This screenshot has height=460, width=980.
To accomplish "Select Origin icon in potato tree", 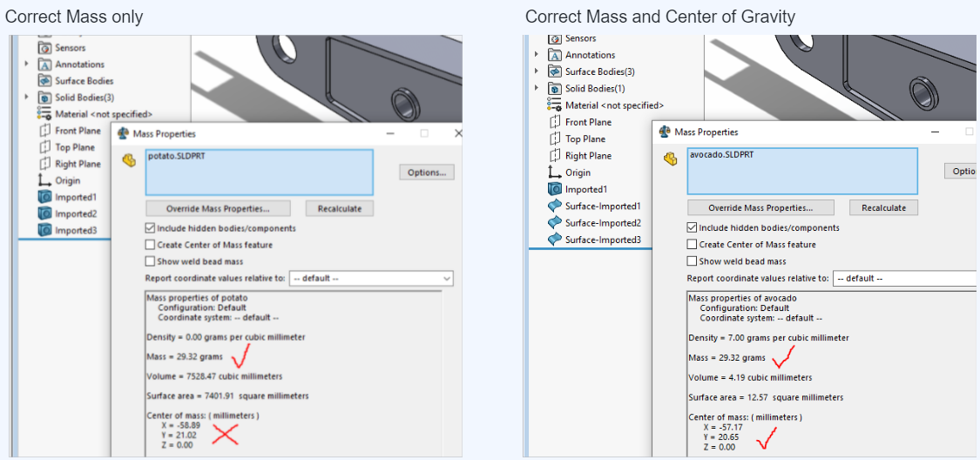I will (x=44, y=180).
